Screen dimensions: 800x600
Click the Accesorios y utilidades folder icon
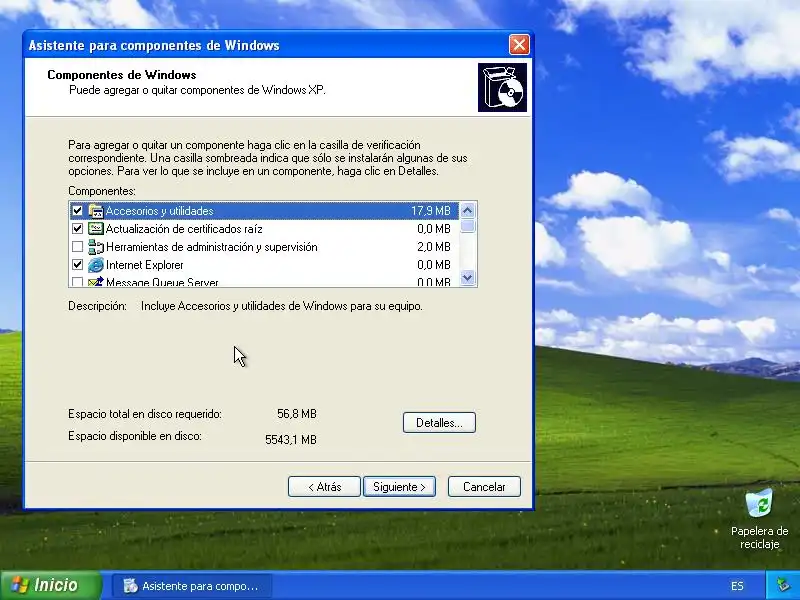click(x=95, y=211)
